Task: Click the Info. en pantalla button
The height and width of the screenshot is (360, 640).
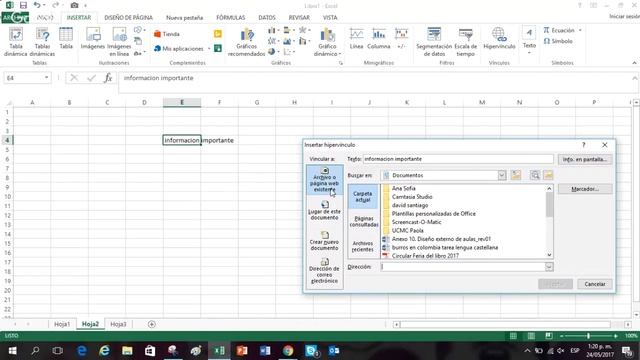Action: [x=585, y=159]
